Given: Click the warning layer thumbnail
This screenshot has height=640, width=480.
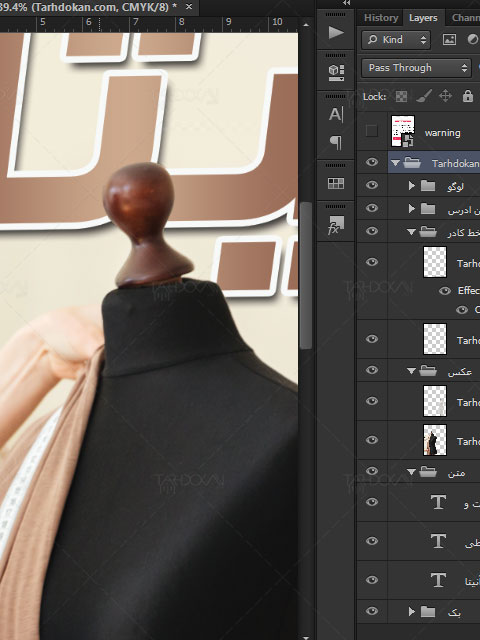Looking at the screenshot, I should (x=403, y=131).
